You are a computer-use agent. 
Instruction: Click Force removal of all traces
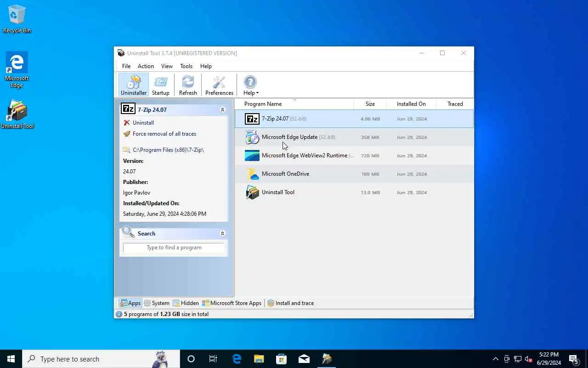click(x=164, y=134)
